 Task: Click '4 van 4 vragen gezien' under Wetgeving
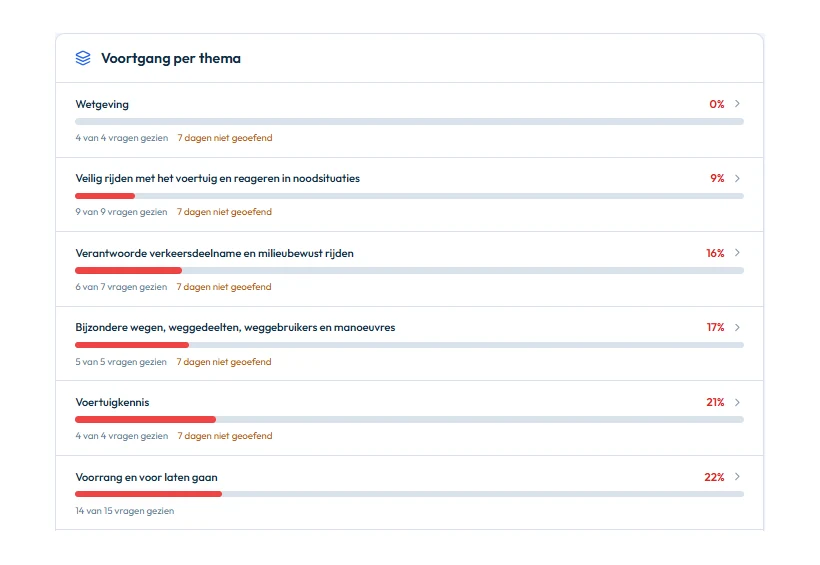pos(122,138)
